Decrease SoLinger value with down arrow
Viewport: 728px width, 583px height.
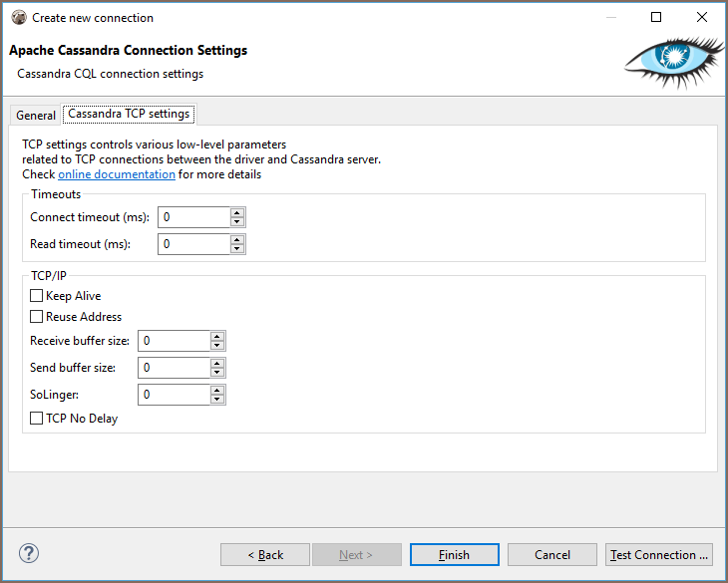point(217,400)
